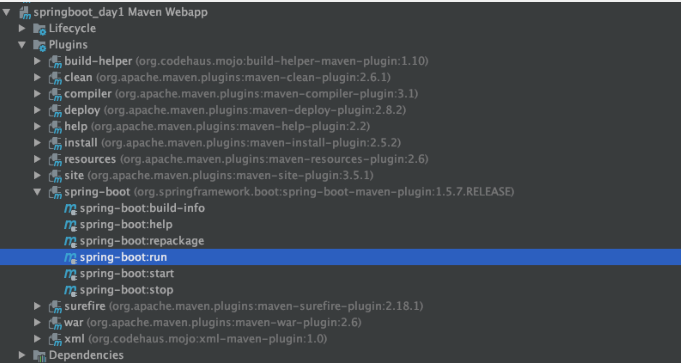Expand the surefire plugin arrow

(x=38, y=306)
